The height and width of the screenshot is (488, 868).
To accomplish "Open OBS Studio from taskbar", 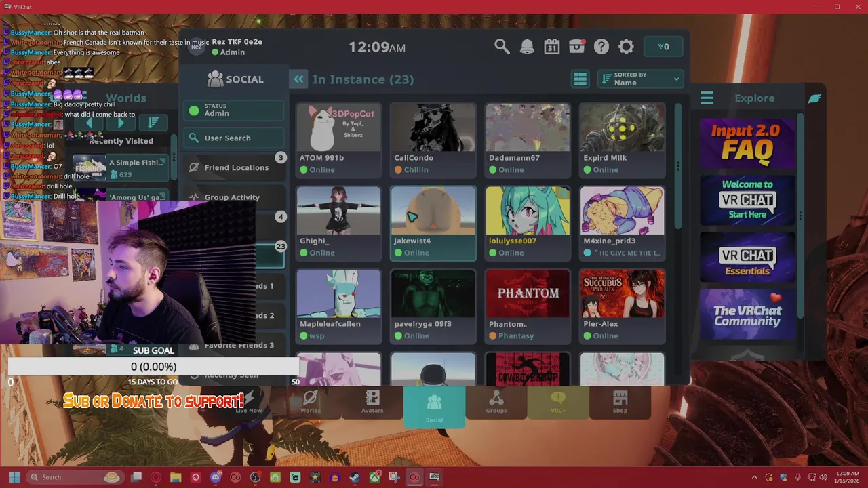I will pos(256,477).
